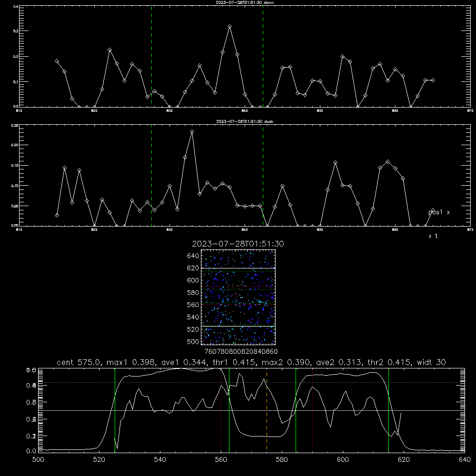The width and height of the screenshot is (476, 476).
Task: Click the 'pos1 x' label
Action: [x=439, y=212]
